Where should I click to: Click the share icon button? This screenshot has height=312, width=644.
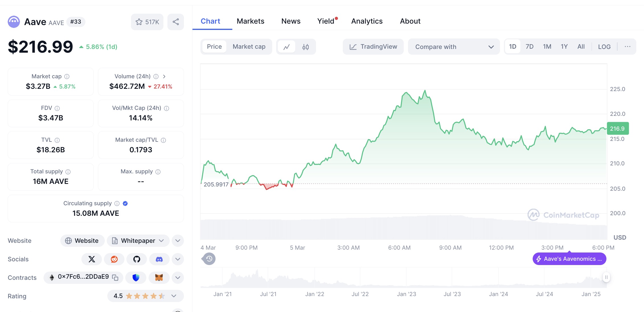(176, 22)
